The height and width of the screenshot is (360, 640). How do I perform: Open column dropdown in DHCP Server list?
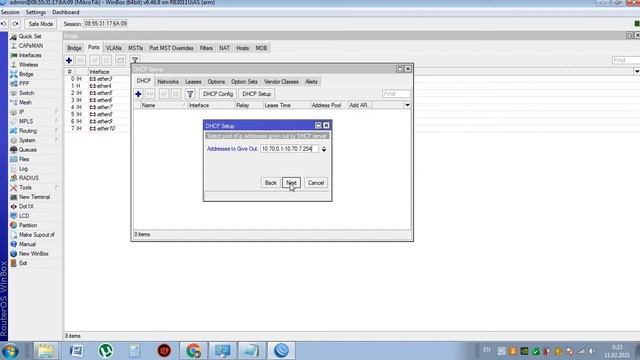(x=407, y=105)
